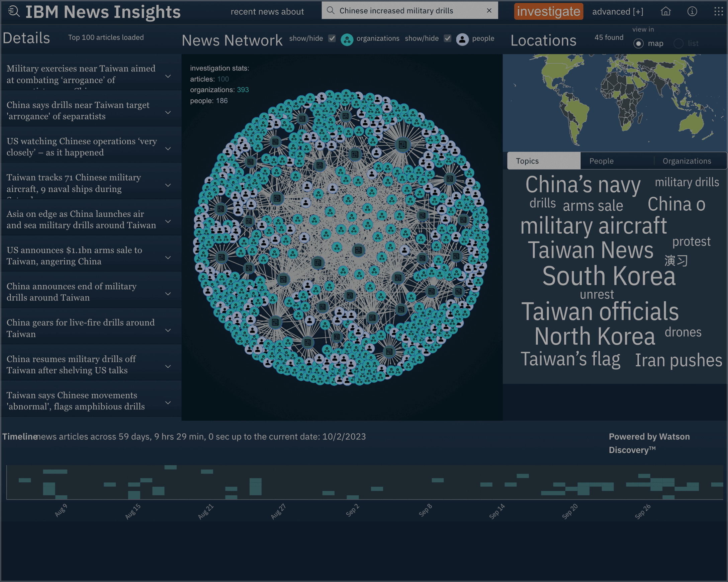Image resolution: width=728 pixels, height=582 pixels.
Task: Click 'China's navy' topic in word cloud
Action: [583, 185]
